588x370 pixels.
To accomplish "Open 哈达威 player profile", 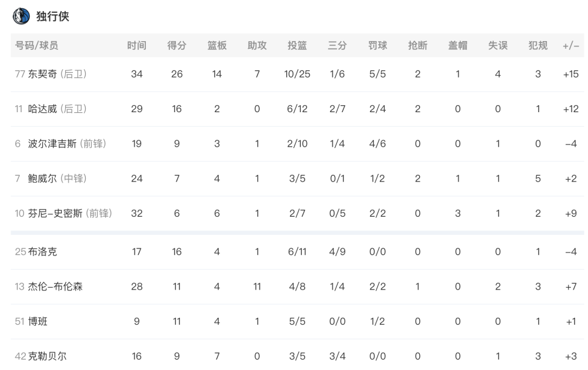I will pyautogui.click(x=42, y=109).
